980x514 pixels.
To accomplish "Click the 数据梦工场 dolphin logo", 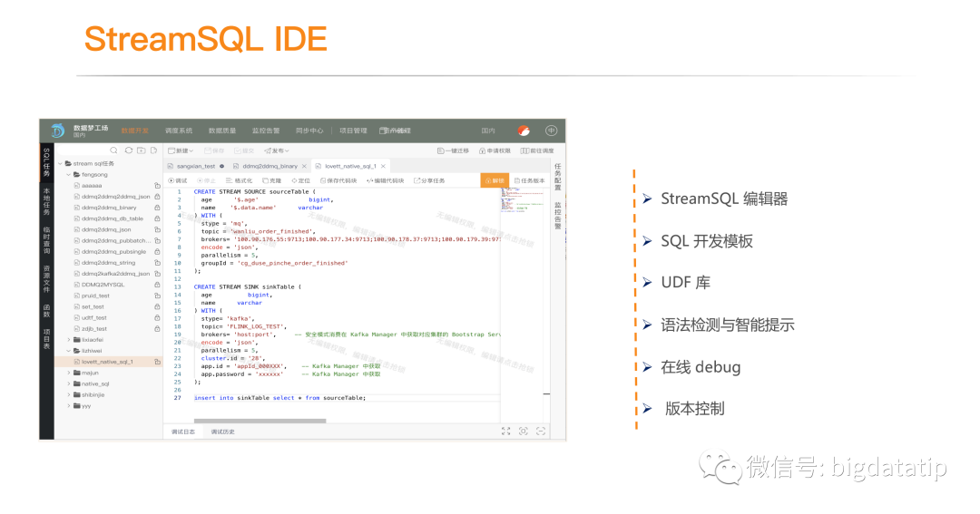I will click(57, 130).
